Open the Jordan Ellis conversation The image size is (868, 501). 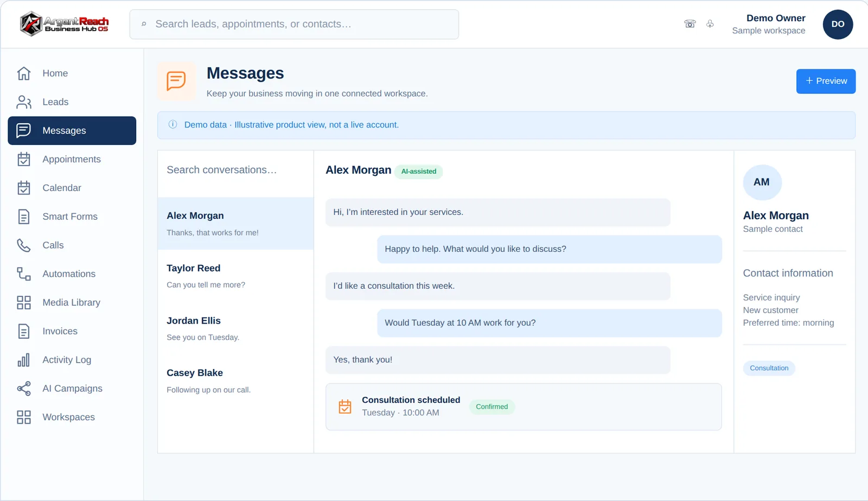[x=235, y=328]
